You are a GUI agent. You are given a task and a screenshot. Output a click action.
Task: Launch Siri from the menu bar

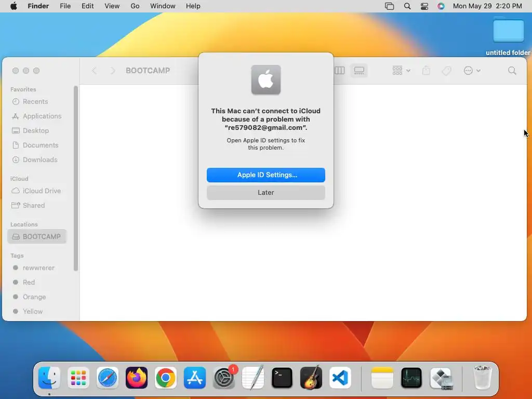click(x=441, y=6)
